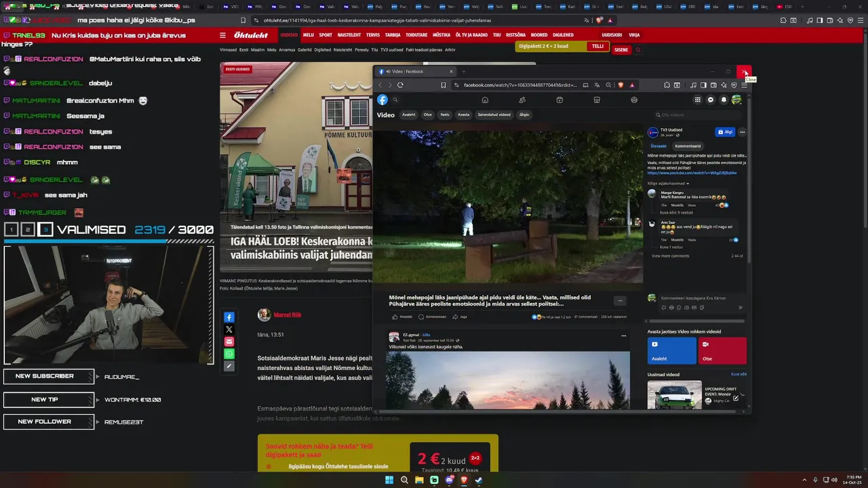Click the Facebook logo
Screen dimensions: 868x488
(x=382, y=100)
